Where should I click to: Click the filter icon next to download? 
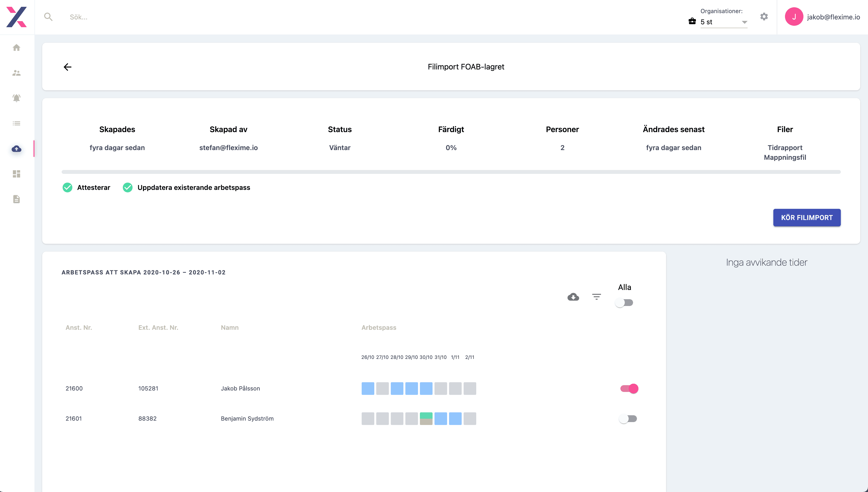click(596, 297)
